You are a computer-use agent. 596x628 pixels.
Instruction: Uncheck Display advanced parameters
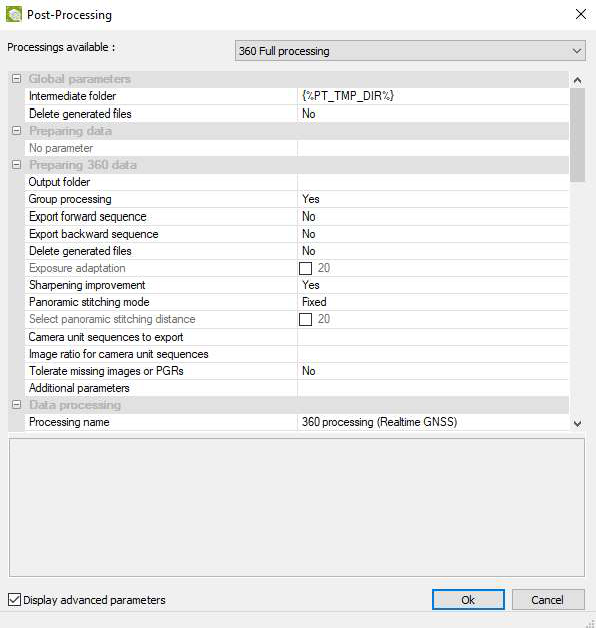pos(14,600)
